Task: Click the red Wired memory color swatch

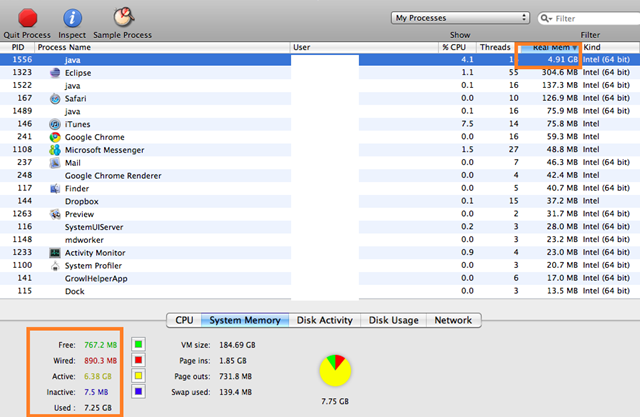Action: 138,360
